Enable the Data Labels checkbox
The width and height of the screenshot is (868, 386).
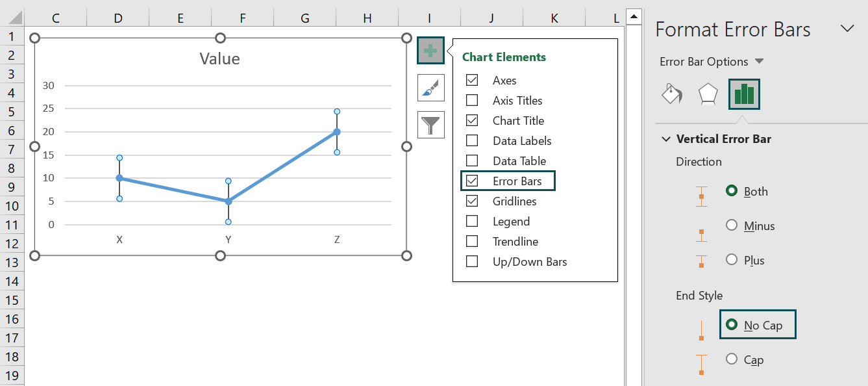click(x=472, y=140)
